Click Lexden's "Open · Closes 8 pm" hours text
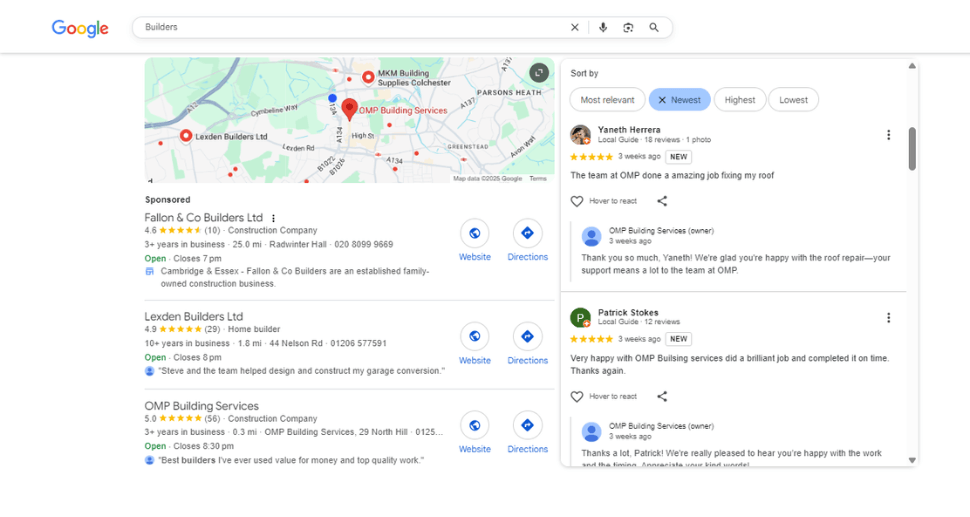This screenshot has width=970, height=517. click(x=183, y=357)
